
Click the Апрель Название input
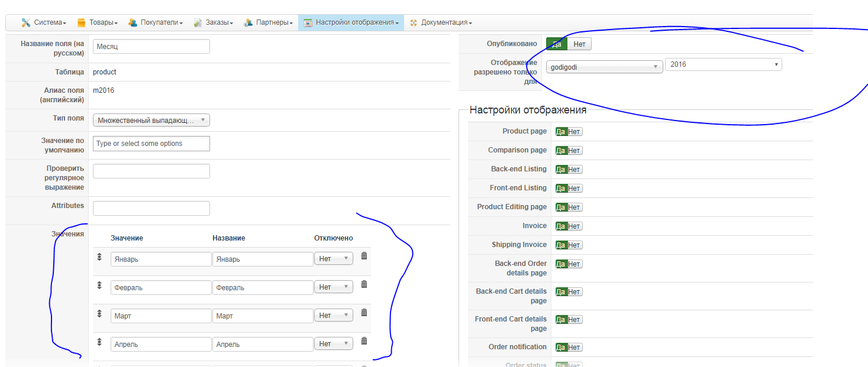click(x=263, y=345)
